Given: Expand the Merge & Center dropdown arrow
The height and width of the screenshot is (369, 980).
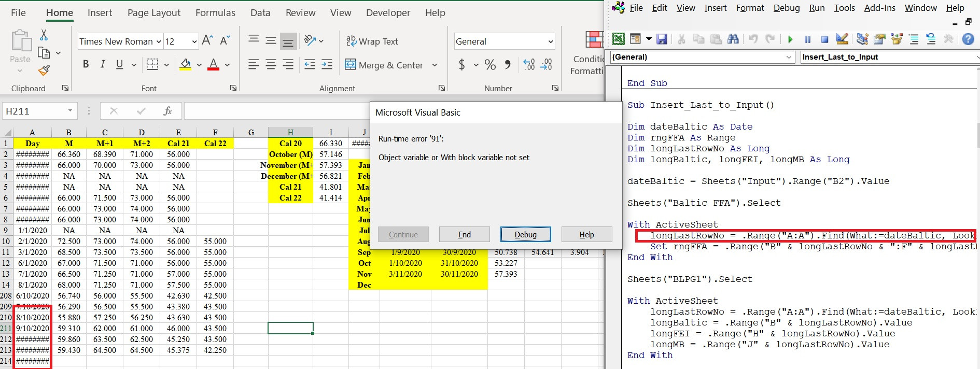Looking at the screenshot, I should pos(435,65).
